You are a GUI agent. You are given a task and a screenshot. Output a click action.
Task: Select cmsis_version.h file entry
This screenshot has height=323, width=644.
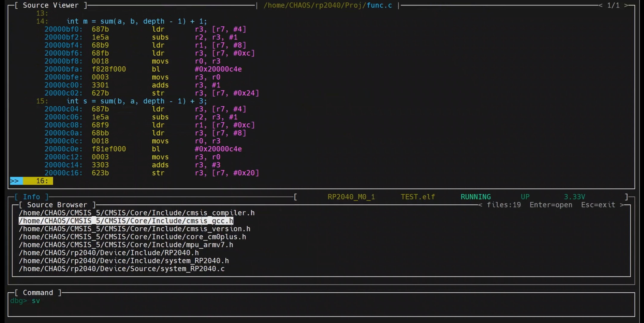tap(134, 229)
